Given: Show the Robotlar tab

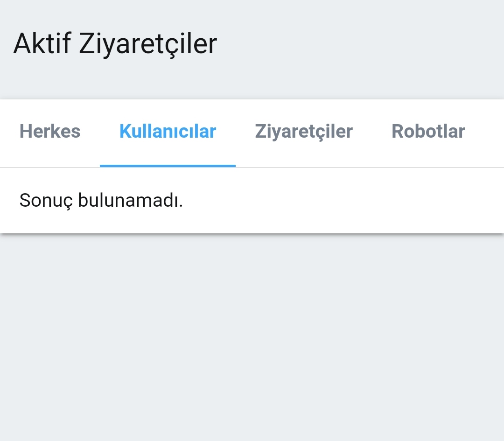Looking at the screenshot, I should click(428, 132).
